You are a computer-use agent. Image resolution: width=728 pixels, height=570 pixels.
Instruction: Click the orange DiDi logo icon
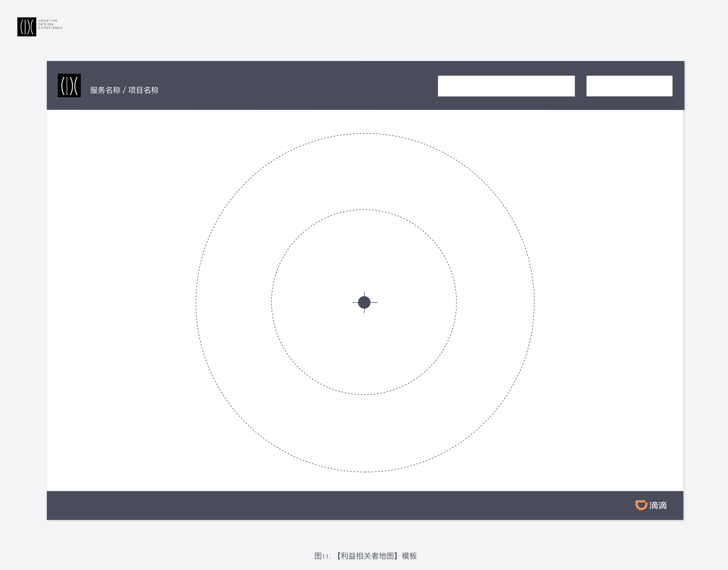point(641,505)
